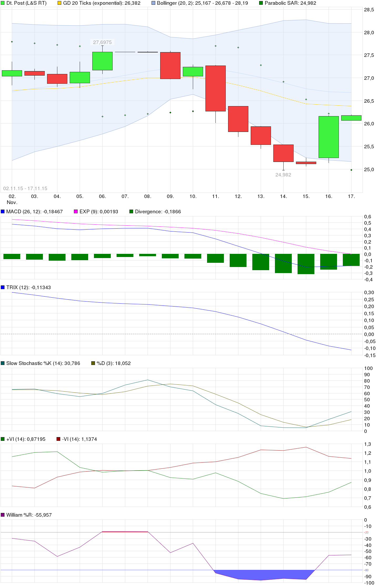The height and width of the screenshot is (588, 382).
Task: Click the 28,5 price axis label
Action: point(369,10)
